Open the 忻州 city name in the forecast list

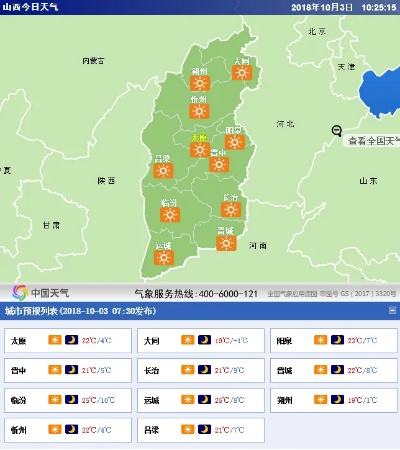point(18,430)
